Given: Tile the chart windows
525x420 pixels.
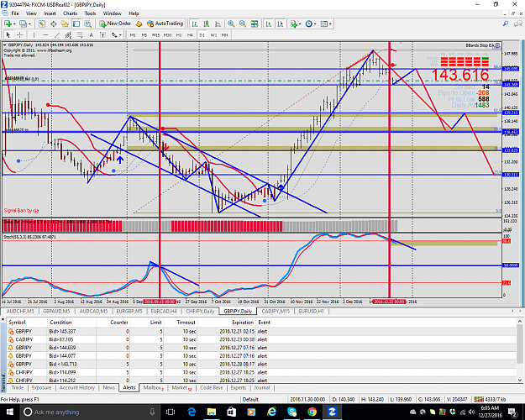Looking at the screenshot, I should [x=255, y=24].
